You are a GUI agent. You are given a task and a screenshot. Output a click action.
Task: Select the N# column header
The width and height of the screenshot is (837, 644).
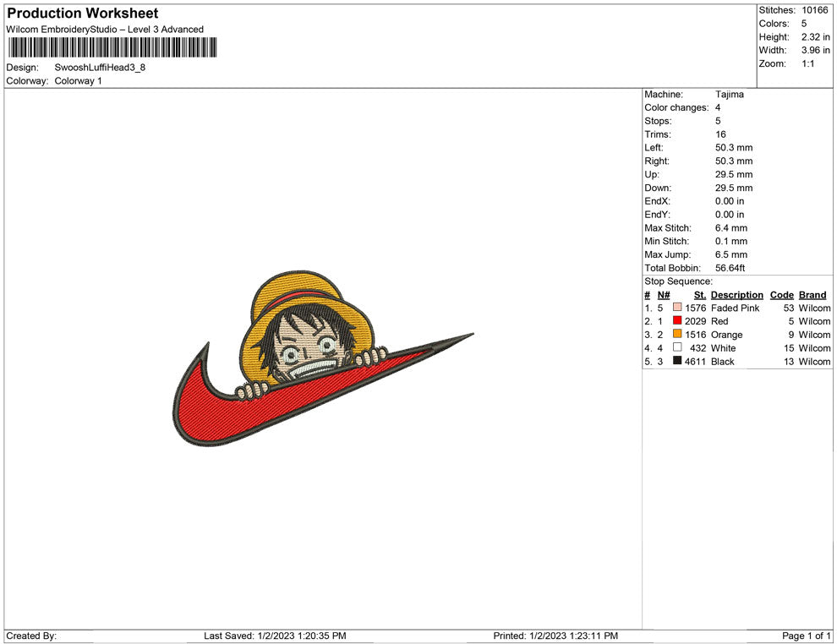pyautogui.click(x=664, y=295)
